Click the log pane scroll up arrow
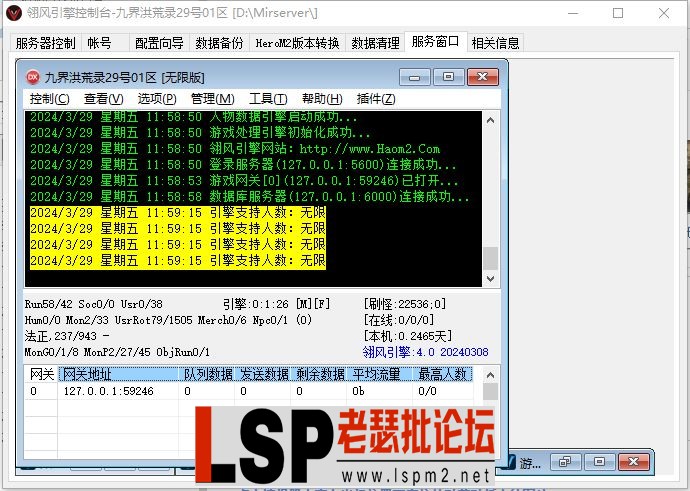This screenshot has height=491, width=690. click(491, 120)
